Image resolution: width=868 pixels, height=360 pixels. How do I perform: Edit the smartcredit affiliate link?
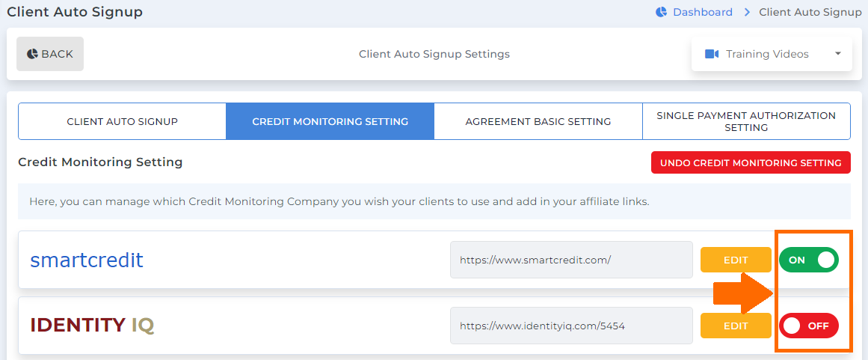tap(736, 260)
